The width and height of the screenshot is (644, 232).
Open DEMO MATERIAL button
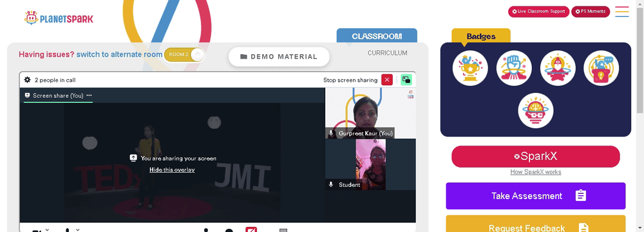pyautogui.click(x=279, y=57)
